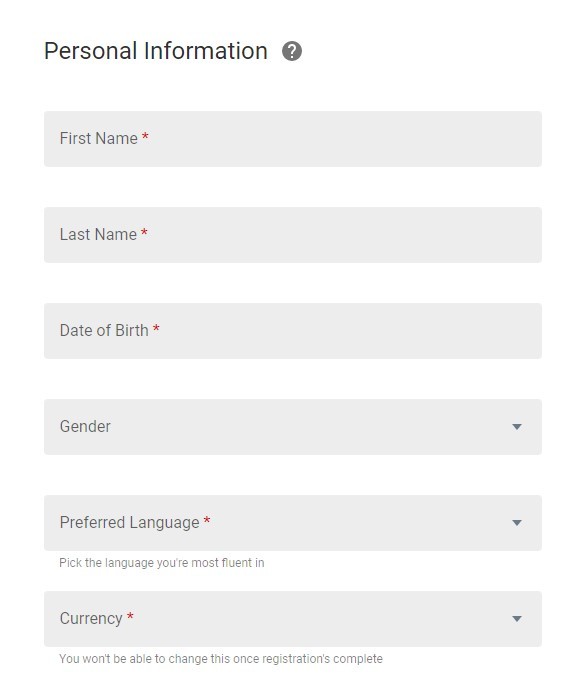Click the language fluency hint text
The width and height of the screenshot is (582, 683).
coord(162,563)
